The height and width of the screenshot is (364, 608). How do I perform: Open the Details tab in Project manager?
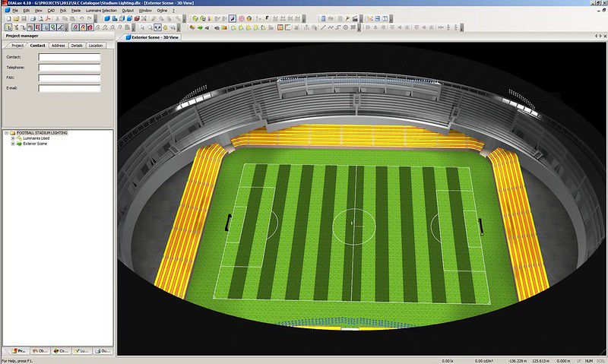pyautogui.click(x=77, y=46)
